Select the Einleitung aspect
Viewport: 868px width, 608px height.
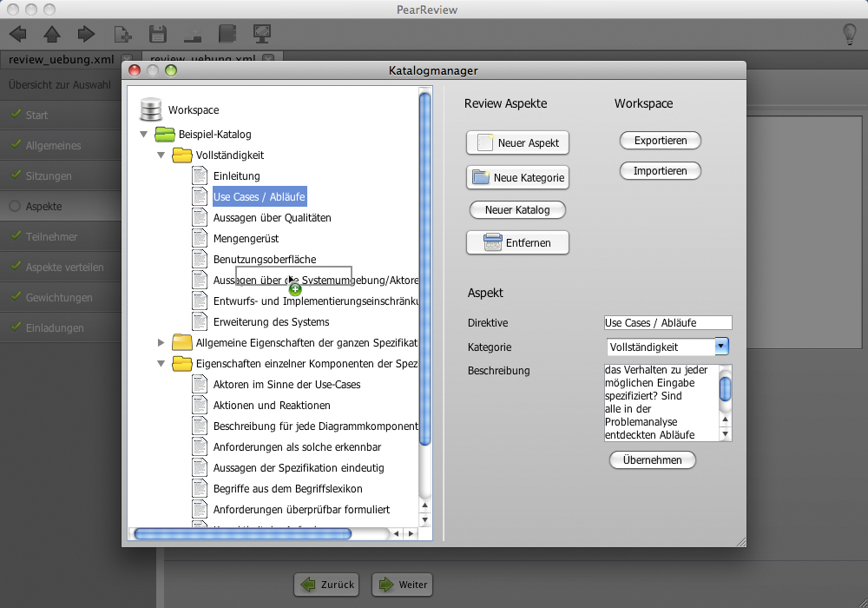[x=236, y=176]
